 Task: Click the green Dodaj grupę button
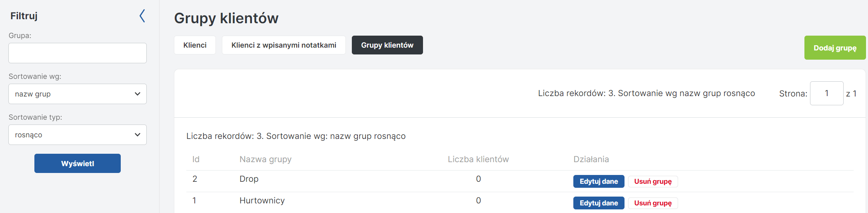835,48
